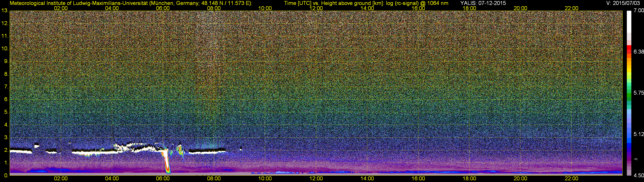This screenshot has height=182, width=644.
Task: Select 04:00 on the bottom time axis
Action: click(112, 179)
